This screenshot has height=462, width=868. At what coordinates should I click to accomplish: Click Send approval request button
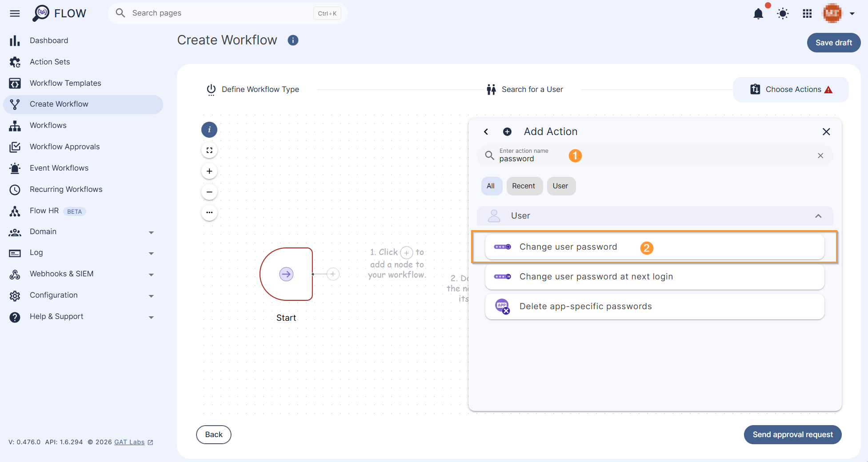point(793,434)
